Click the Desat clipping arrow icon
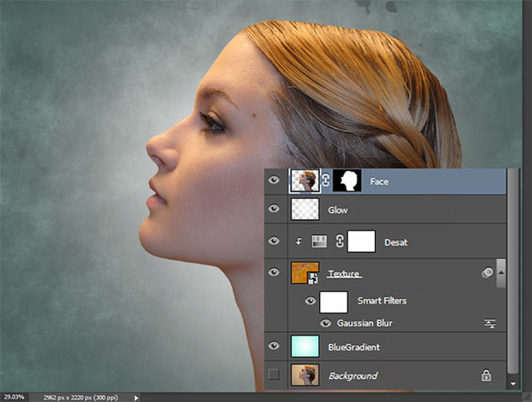This screenshot has height=402, width=532. click(x=299, y=240)
